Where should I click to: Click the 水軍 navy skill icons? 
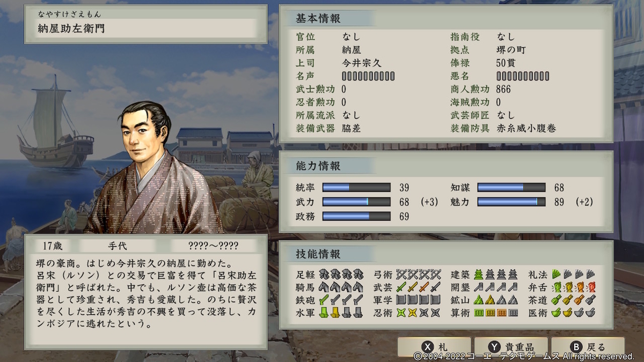341,312
